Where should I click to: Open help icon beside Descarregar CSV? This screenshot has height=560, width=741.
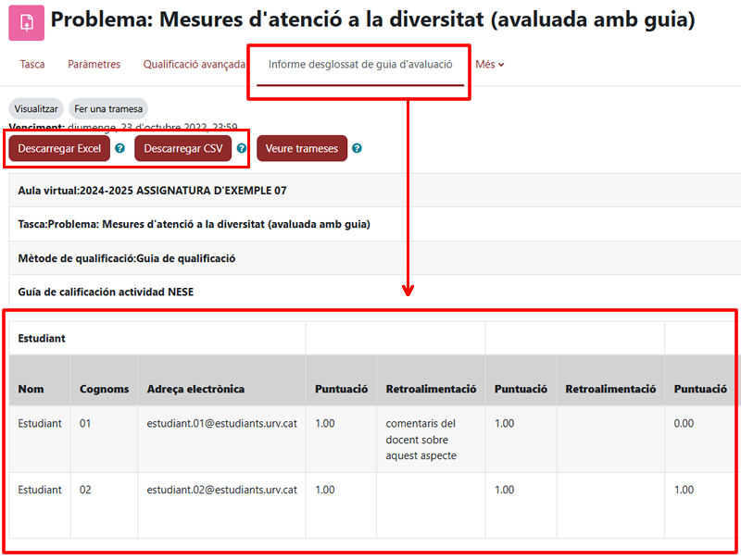point(240,147)
